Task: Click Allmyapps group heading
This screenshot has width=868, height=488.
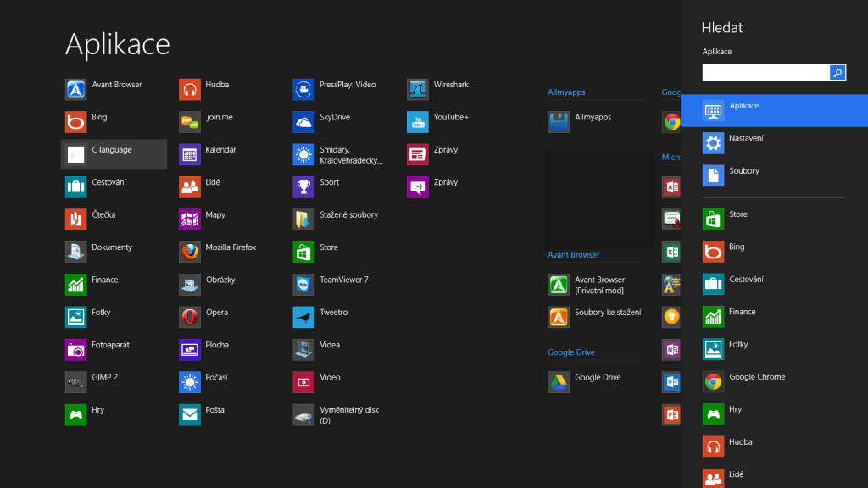Action: point(566,92)
